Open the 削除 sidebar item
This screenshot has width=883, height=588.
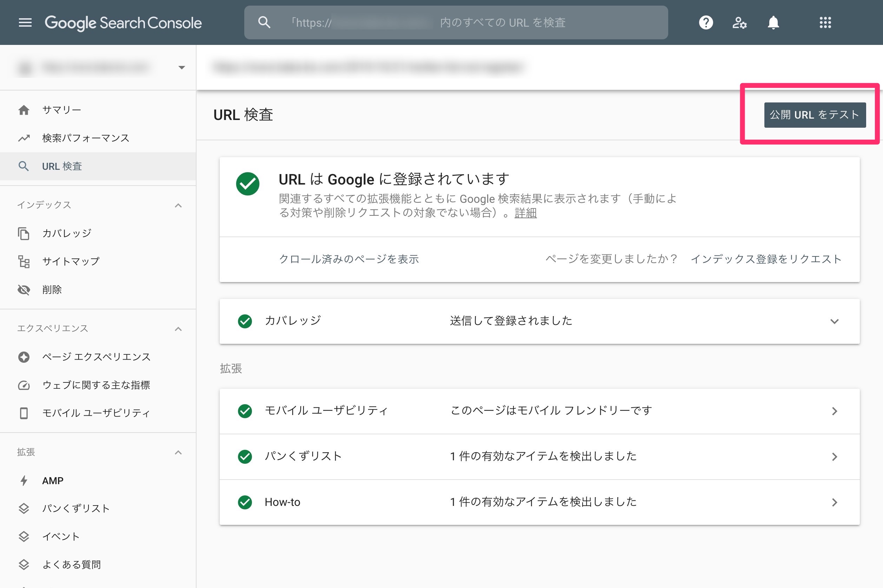98,289
